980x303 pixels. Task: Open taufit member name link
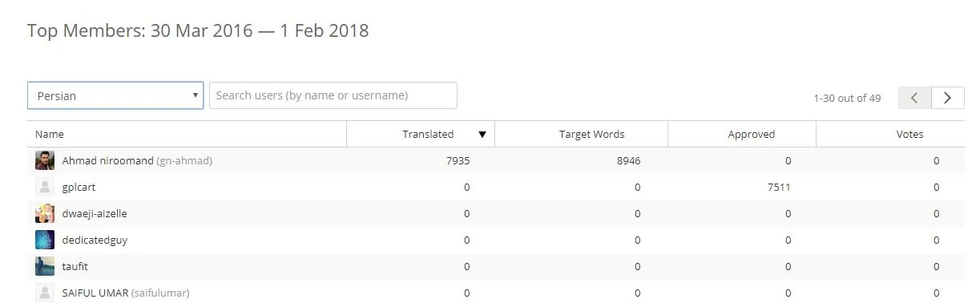coord(75,266)
